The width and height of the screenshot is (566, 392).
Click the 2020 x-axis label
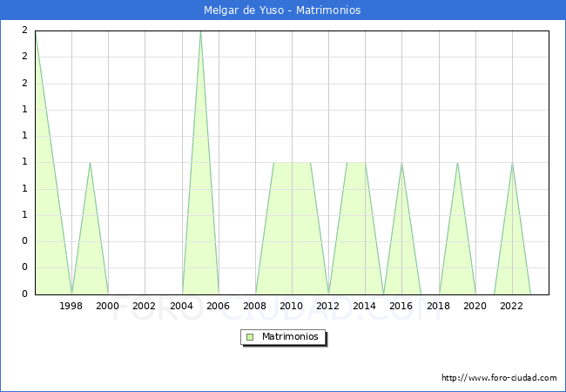click(475, 306)
